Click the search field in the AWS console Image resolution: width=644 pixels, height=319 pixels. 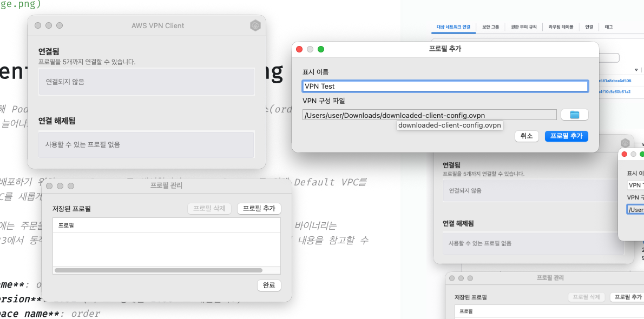click(x=609, y=57)
